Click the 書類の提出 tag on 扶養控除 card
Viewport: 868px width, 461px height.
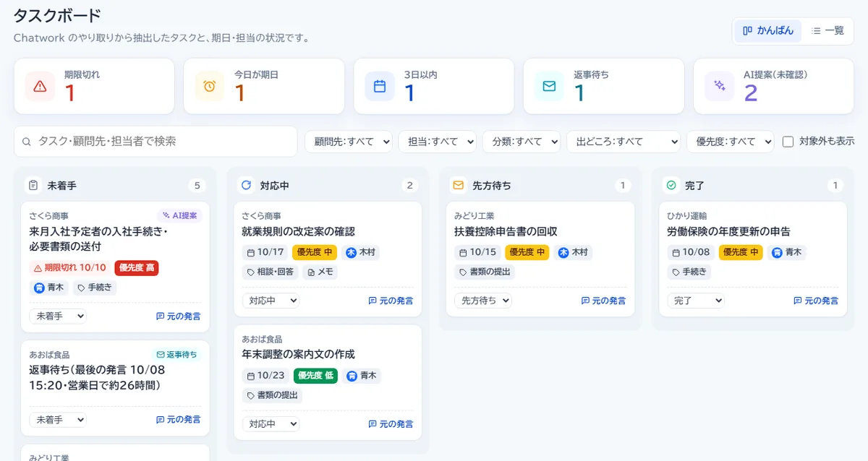pos(485,272)
